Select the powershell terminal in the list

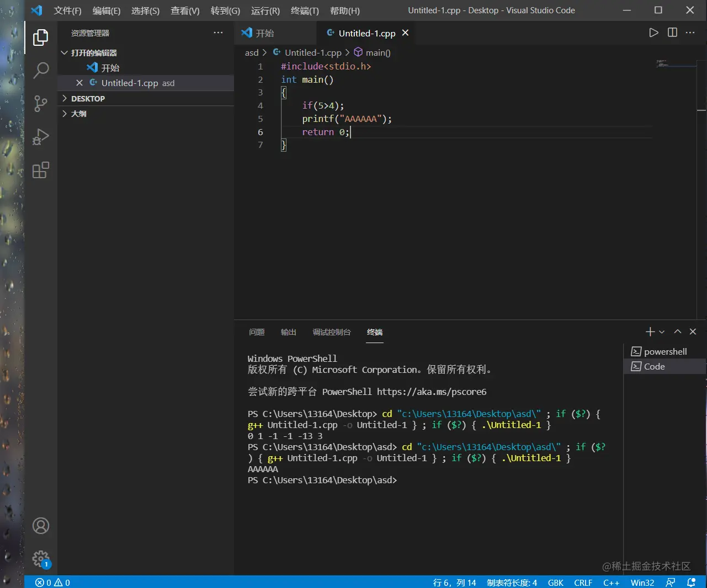tap(665, 352)
